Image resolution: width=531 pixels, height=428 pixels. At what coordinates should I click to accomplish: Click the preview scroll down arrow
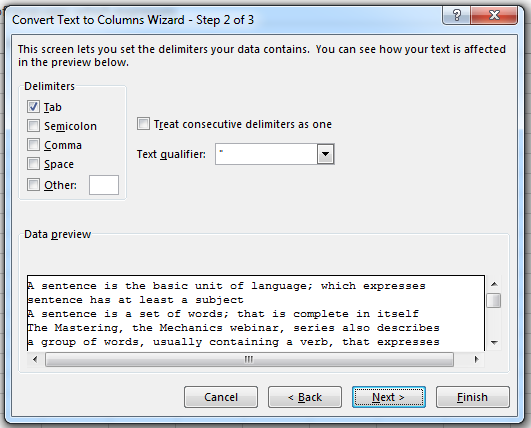click(494, 343)
